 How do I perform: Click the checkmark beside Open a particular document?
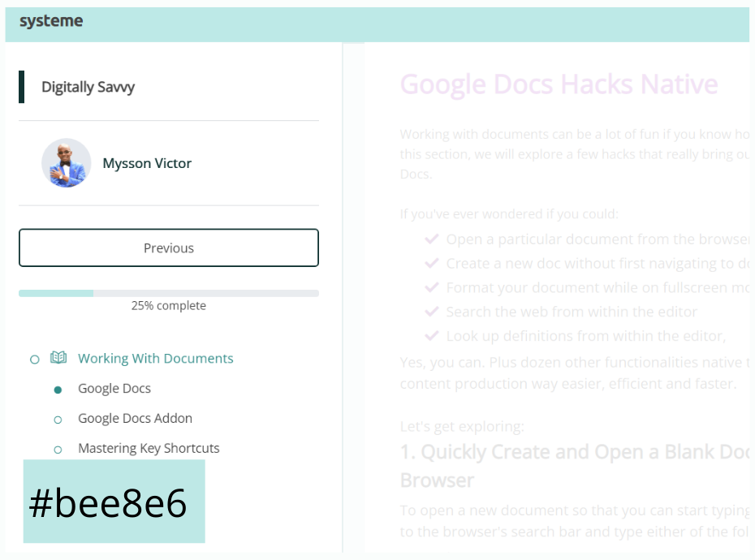point(432,239)
